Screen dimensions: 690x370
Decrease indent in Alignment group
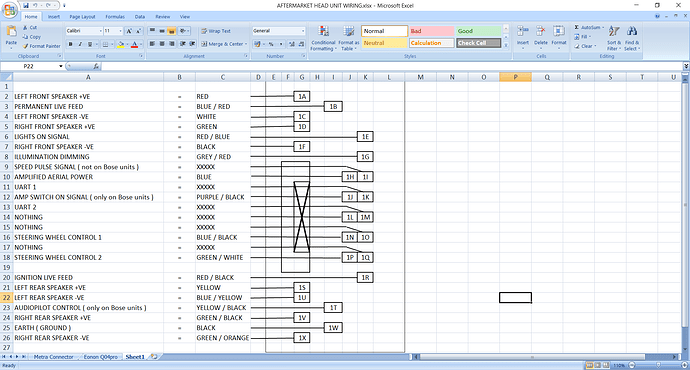coord(183,44)
